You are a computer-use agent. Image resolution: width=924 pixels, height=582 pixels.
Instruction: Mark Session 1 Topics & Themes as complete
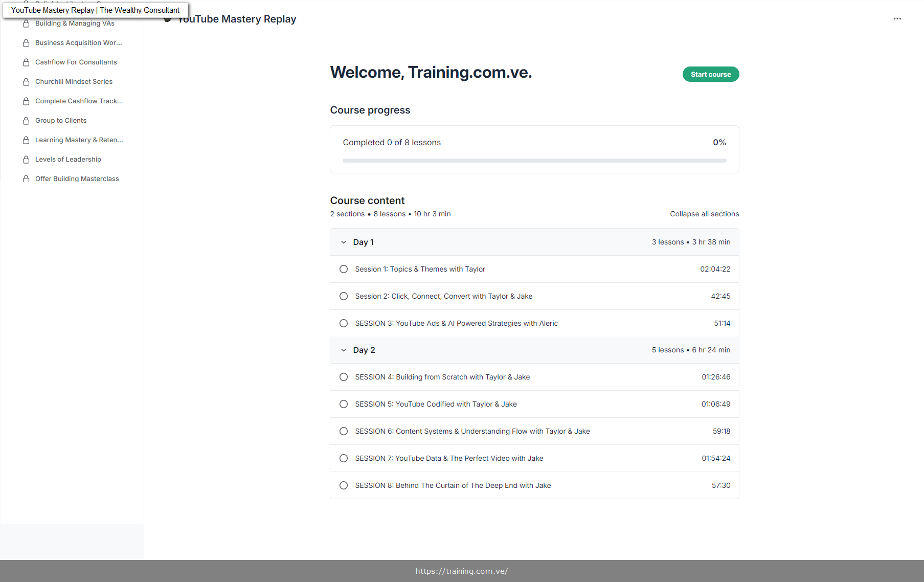coord(343,268)
